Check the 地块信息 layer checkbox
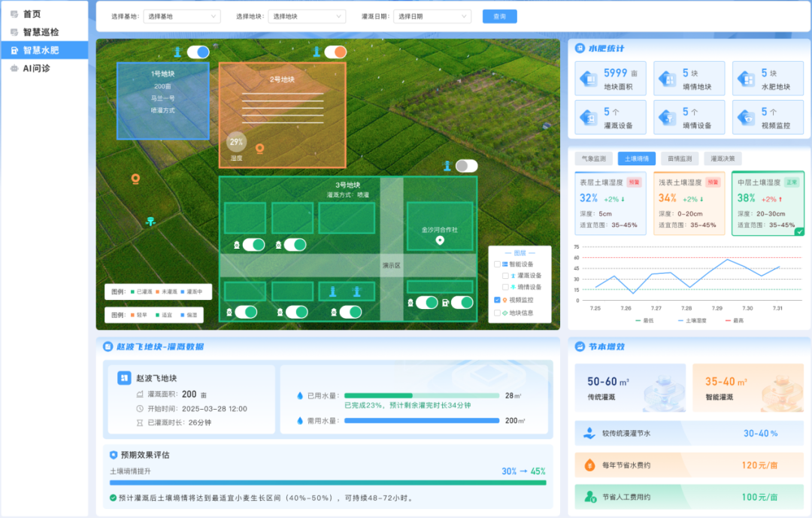812x518 pixels. [x=498, y=313]
